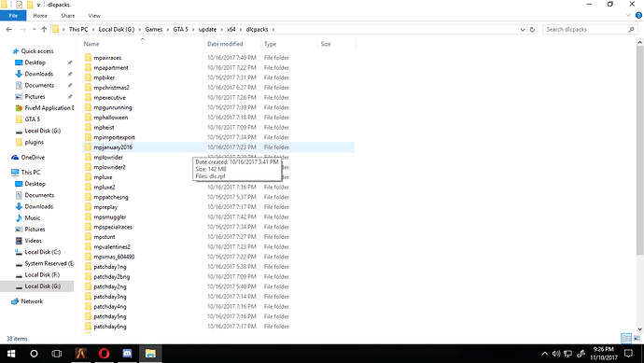The image size is (644, 363).
Task: Open the File menu
Action: [13, 16]
